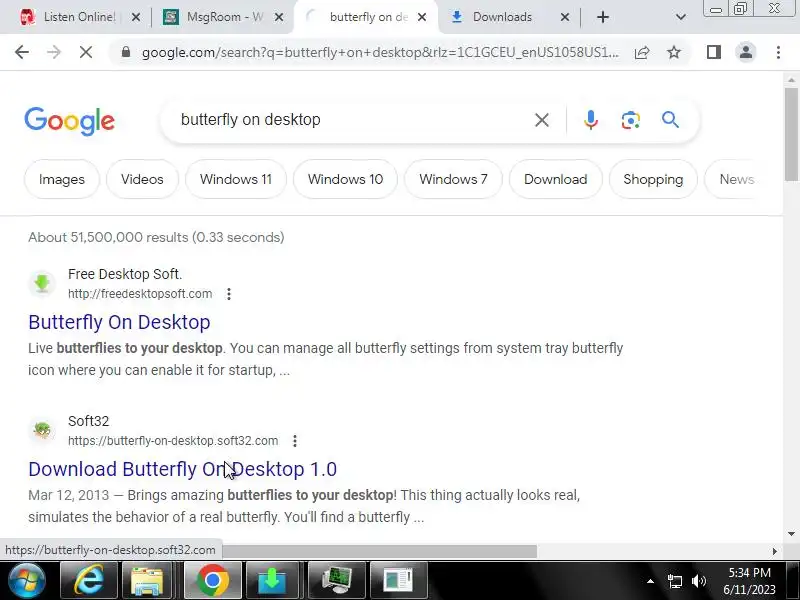Click the scroll right arrow
The image size is (800, 600).
(774, 552)
